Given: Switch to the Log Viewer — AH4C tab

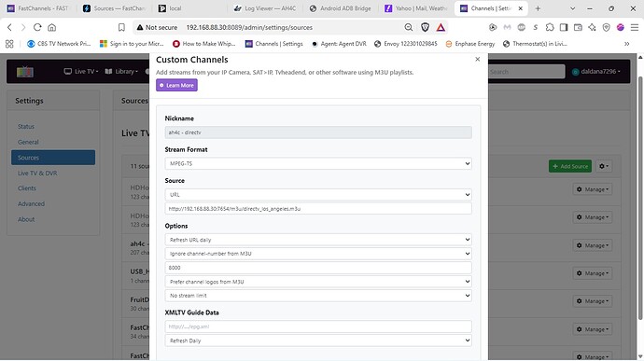Looking at the screenshot, I should click(265, 8).
